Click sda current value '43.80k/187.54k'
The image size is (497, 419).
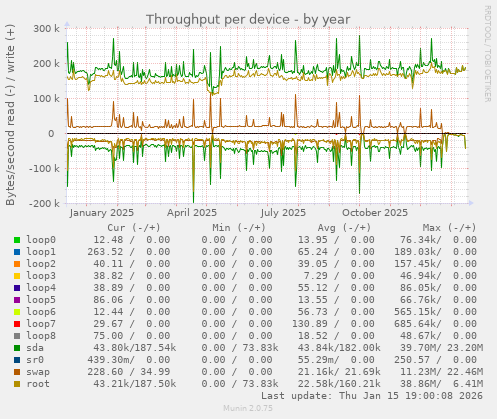click(x=135, y=348)
